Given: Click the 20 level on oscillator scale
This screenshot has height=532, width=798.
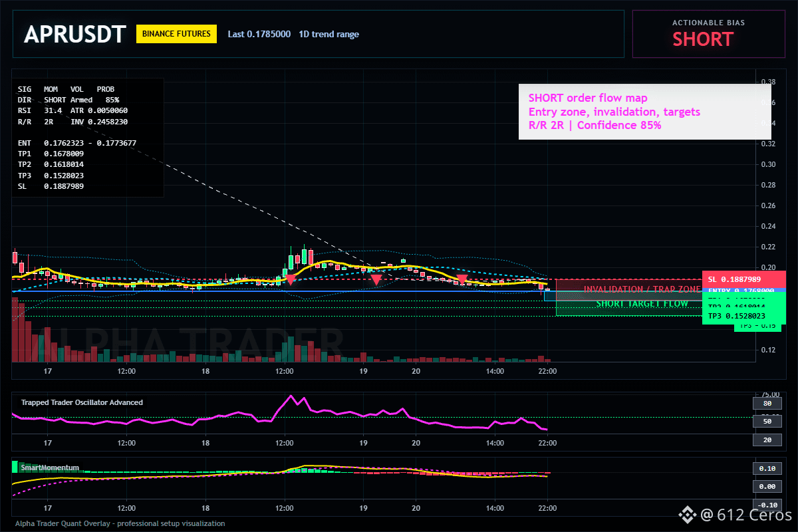Looking at the screenshot, I should coord(767,440).
